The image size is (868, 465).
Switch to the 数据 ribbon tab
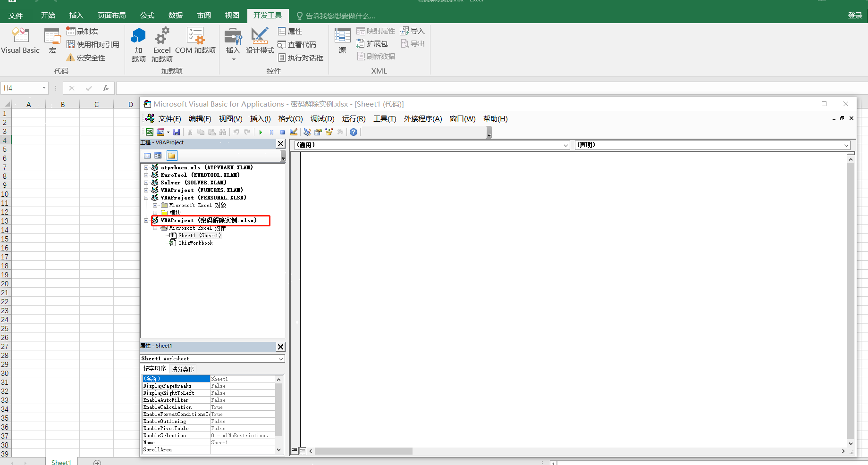[175, 16]
